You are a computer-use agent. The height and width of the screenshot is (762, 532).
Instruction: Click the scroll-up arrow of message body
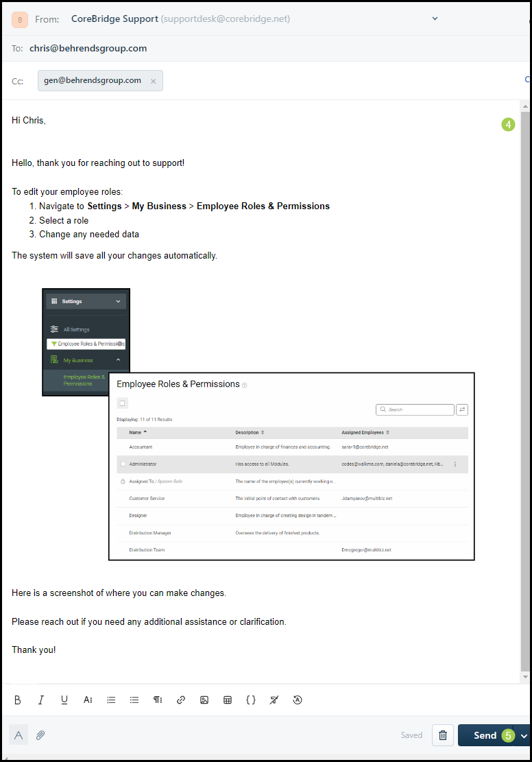(x=524, y=106)
